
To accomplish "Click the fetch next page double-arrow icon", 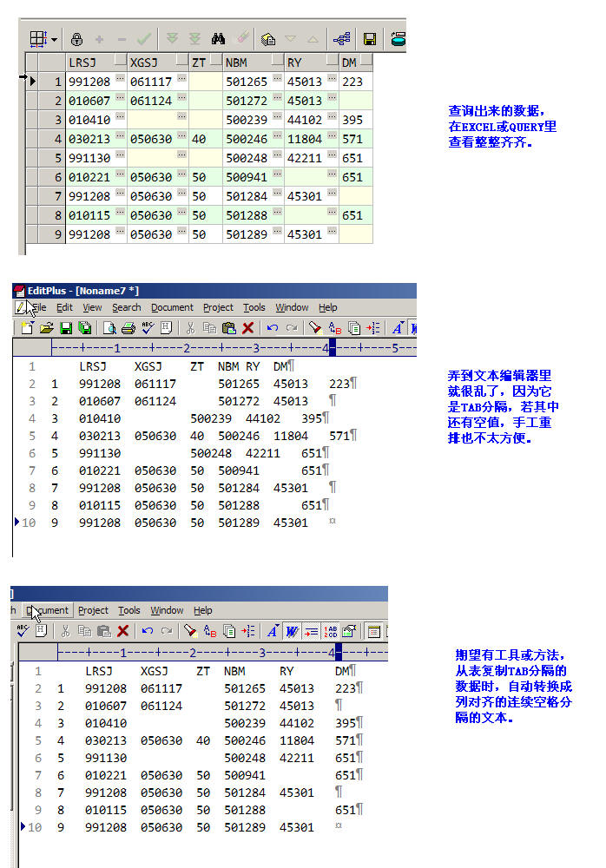I will tap(172, 38).
